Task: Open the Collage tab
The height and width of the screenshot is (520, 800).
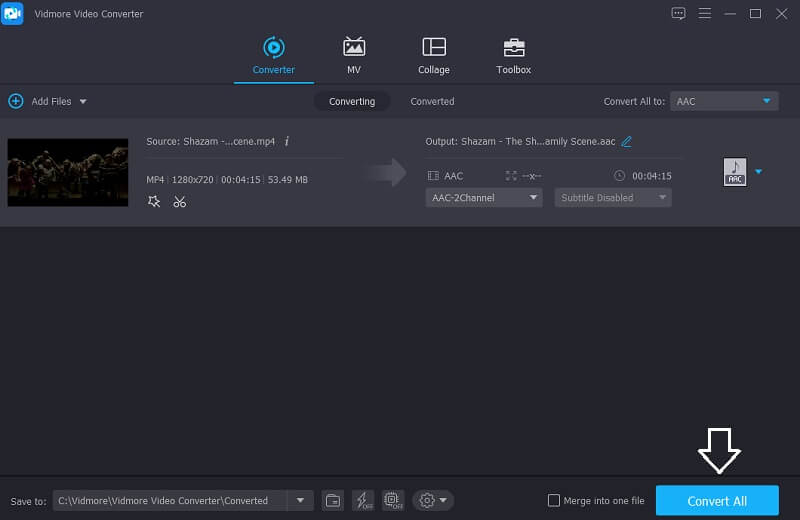Action: click(x=434, y=56)
